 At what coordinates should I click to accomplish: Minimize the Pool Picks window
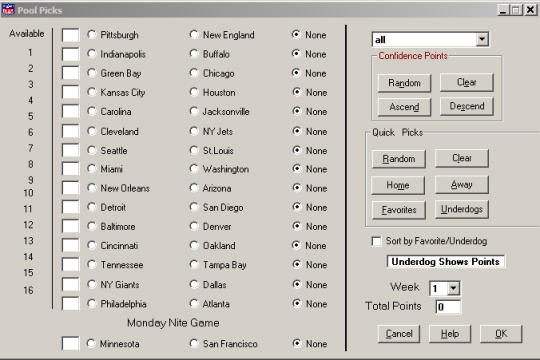tap(503, 10)
